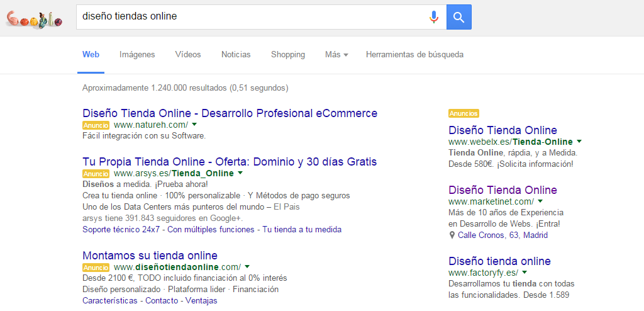Switch to the Noticias tab
The image size is (644, 311).
coord(236,54)
